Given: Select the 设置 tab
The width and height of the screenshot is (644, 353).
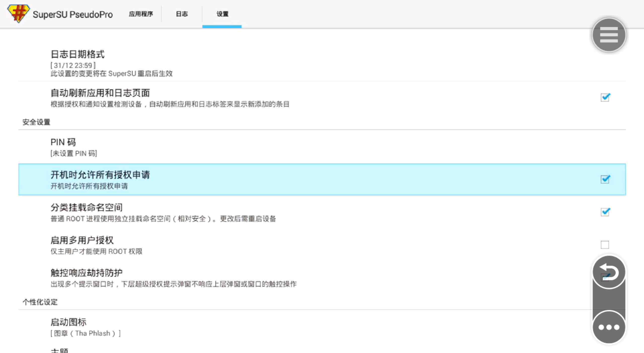Looking at the screenshot, I should click(x=222, y=14).
